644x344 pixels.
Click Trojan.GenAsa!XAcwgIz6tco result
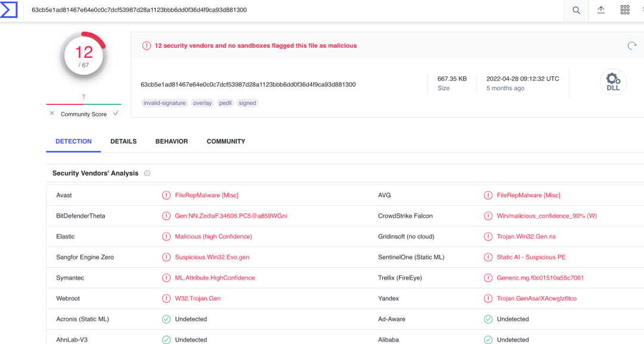537,299
